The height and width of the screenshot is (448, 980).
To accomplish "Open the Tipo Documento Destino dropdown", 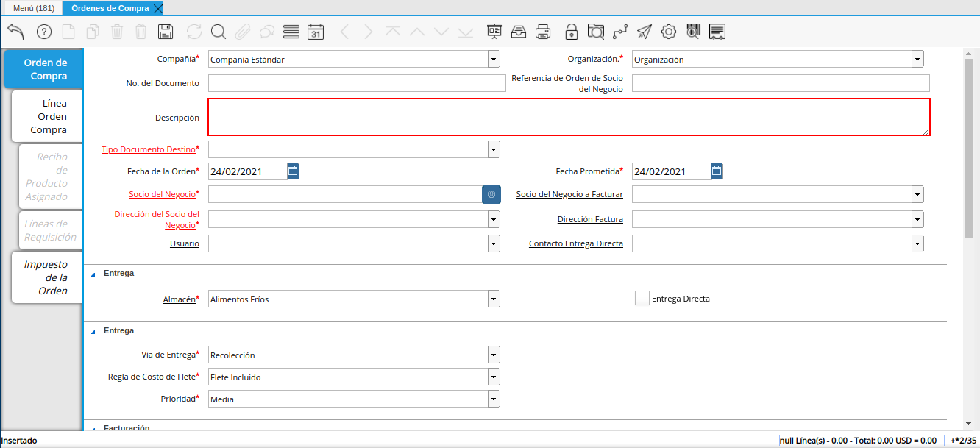I will coord(493,149).
